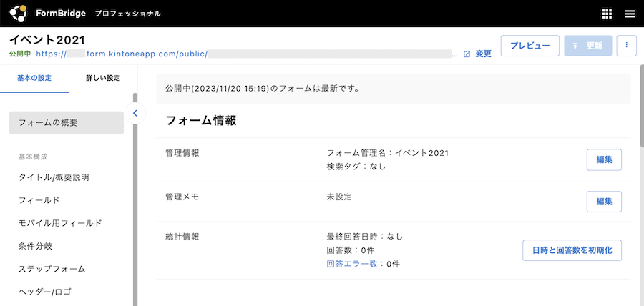Open the apps grid icon
The image size is (644, 306).
point(607,14)
